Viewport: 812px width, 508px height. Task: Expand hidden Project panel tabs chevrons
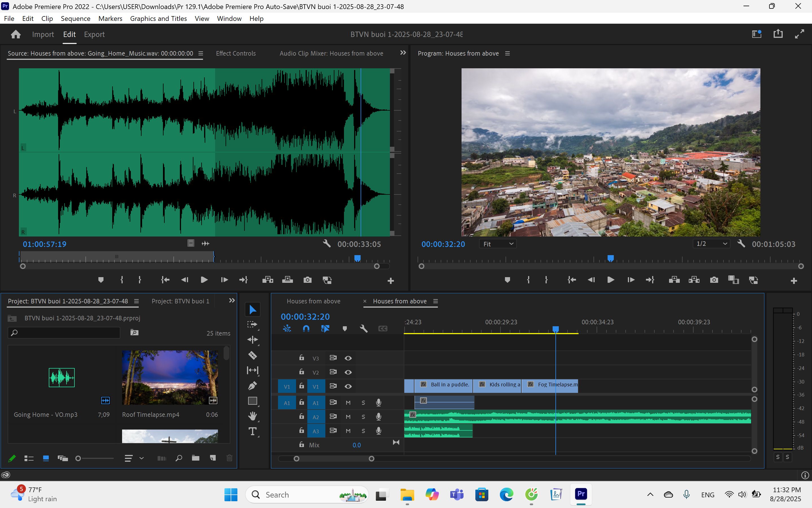coord(232,300)
